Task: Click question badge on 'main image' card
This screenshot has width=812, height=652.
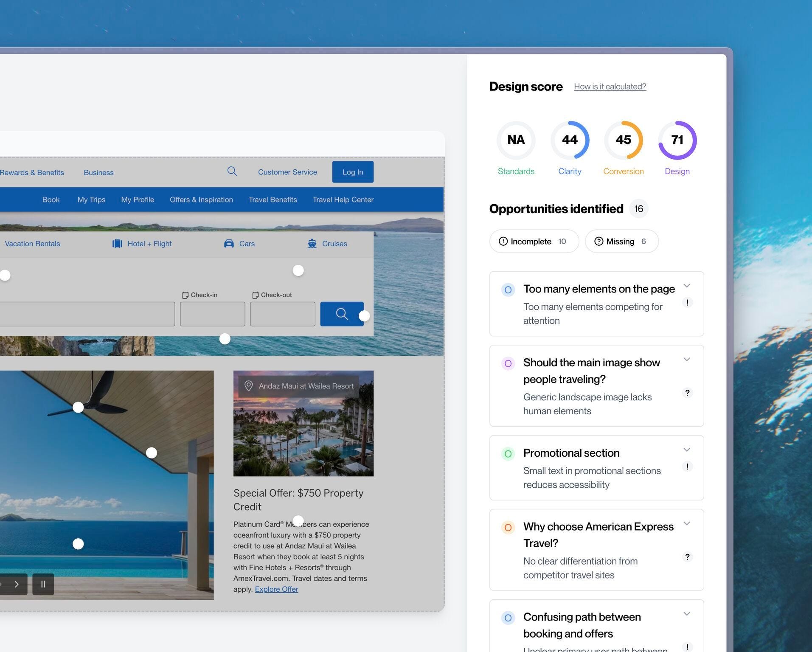Action: 687,393
